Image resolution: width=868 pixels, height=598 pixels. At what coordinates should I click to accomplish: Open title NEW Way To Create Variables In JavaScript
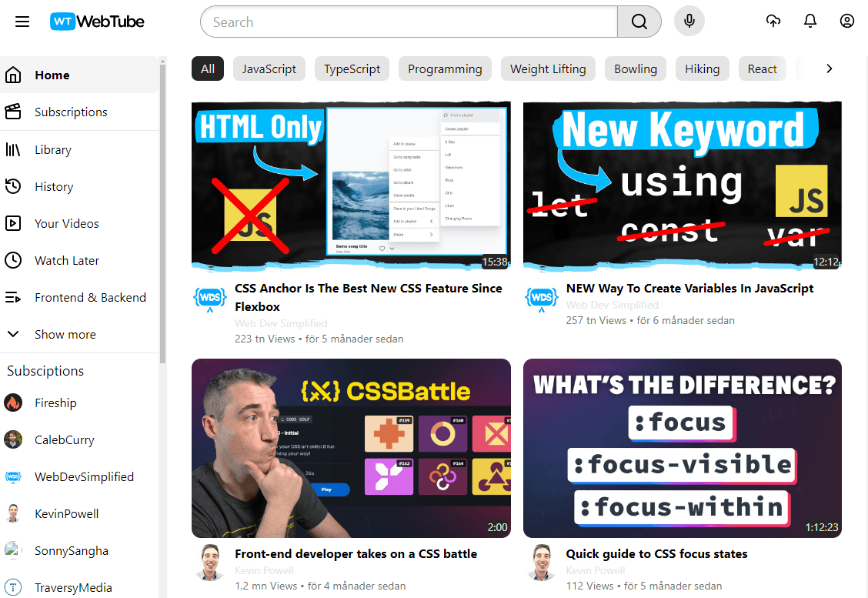click(x=689, y=288)
